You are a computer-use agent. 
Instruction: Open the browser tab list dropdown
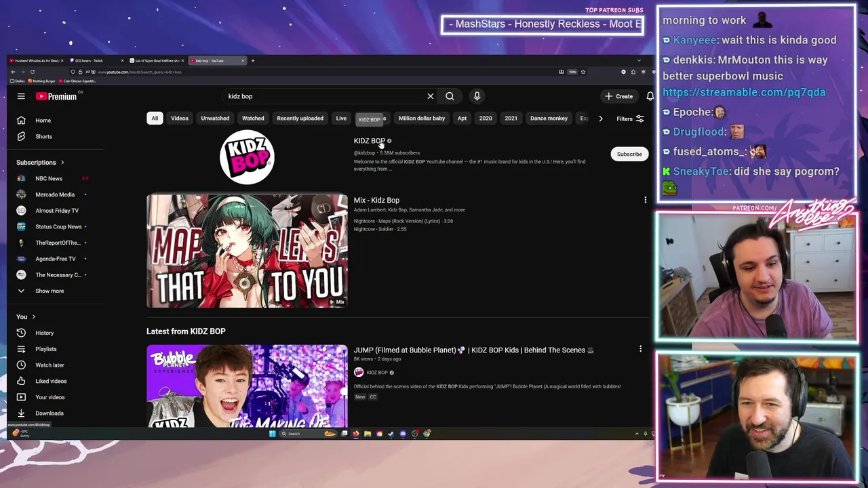click(x=639, y=60)
